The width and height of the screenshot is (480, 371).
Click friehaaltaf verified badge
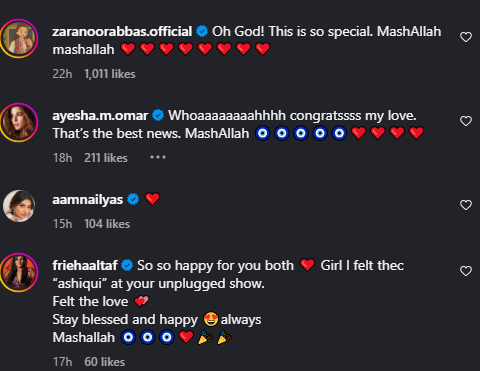pyautogui.click(x=127, y=266)
